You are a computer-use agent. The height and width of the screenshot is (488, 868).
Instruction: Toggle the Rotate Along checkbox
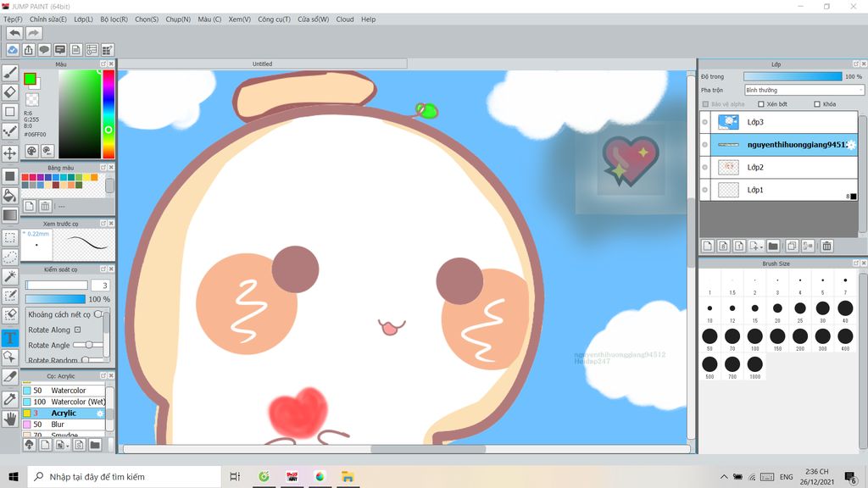(77, 330)
